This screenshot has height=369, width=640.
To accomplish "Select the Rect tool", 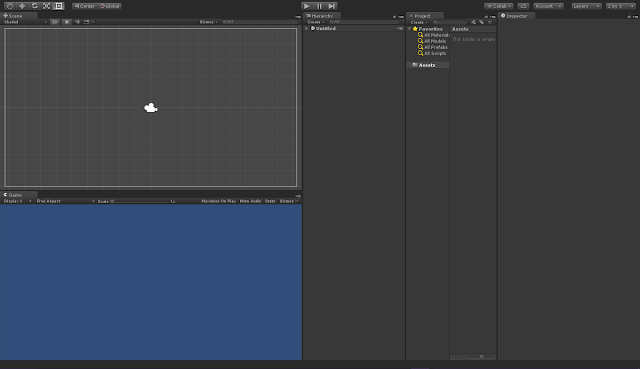I will 59,6.
